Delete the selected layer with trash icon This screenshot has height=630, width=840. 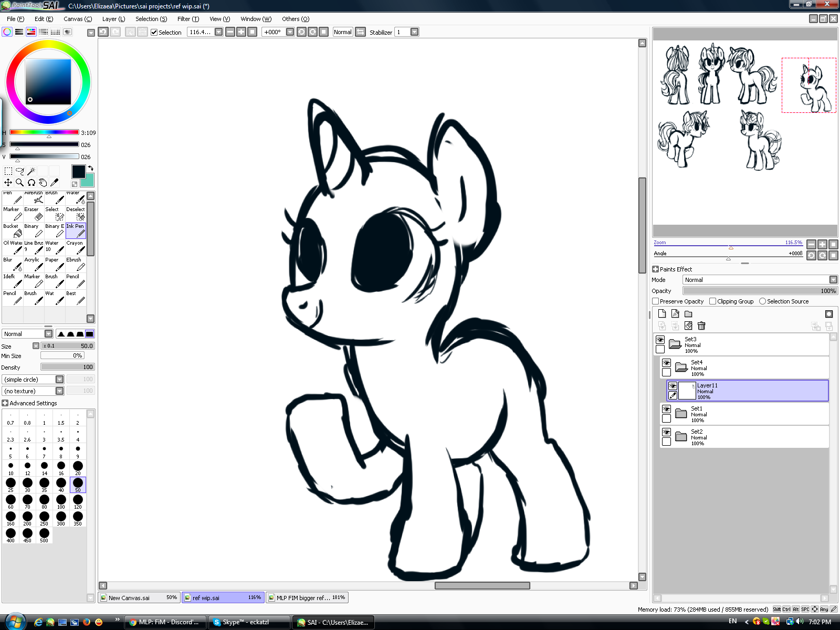701,326
